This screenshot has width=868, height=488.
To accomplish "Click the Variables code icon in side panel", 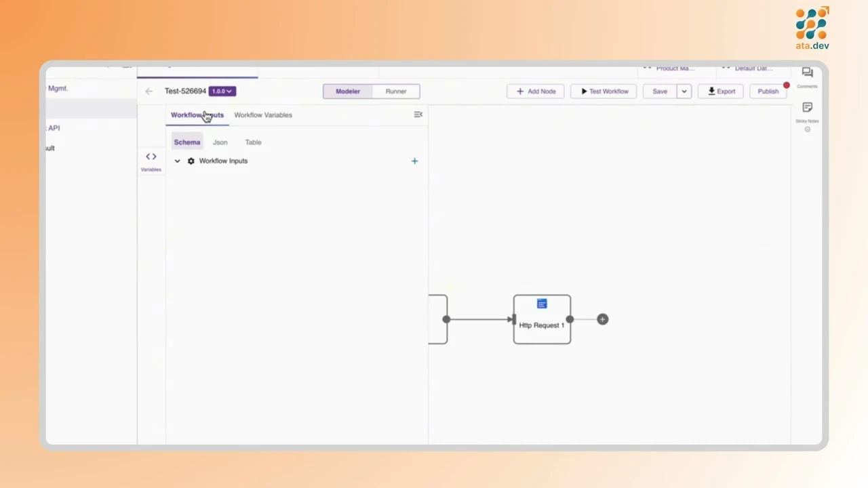I will point(150,157).
